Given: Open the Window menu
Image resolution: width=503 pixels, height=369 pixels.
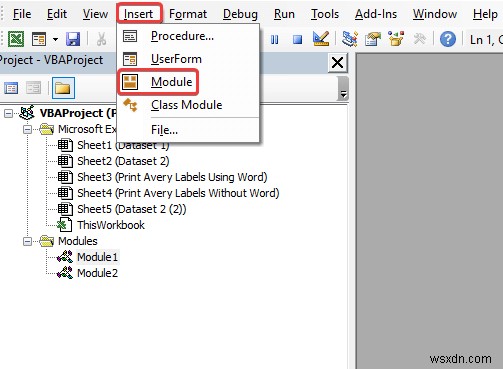Looking at the screenshot, I should pos(435,14).
